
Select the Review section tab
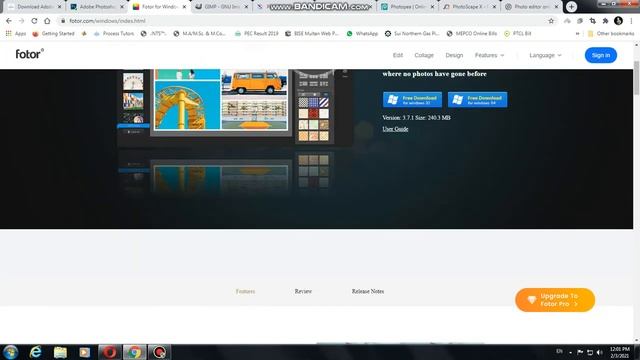coord(303,291)
